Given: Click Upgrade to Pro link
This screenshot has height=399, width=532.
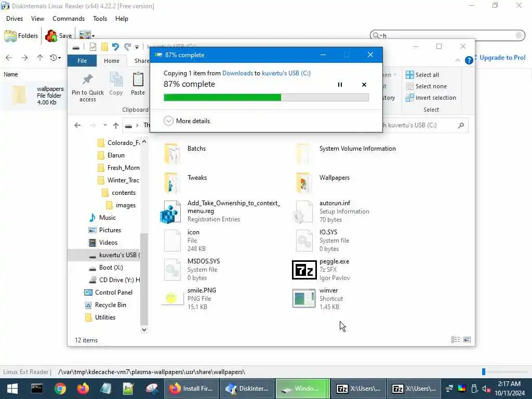Looking at the screenshot, I should (x=502, y=58).
